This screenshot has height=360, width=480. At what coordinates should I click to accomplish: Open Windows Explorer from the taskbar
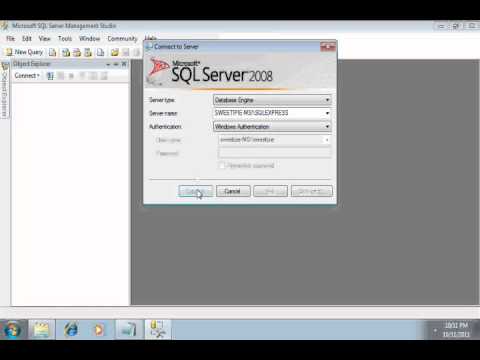click(x=41, y=329)
